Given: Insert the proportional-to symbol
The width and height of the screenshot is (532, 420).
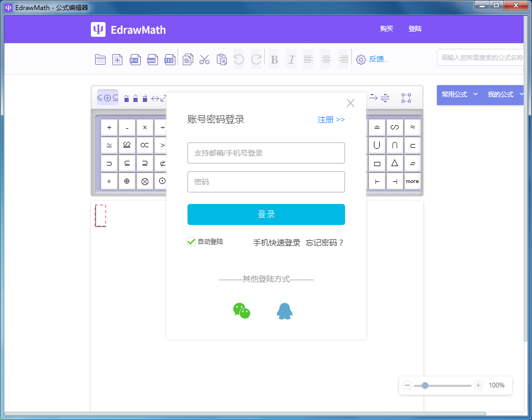Looking at the screenshot, I should tap(145, 145).
